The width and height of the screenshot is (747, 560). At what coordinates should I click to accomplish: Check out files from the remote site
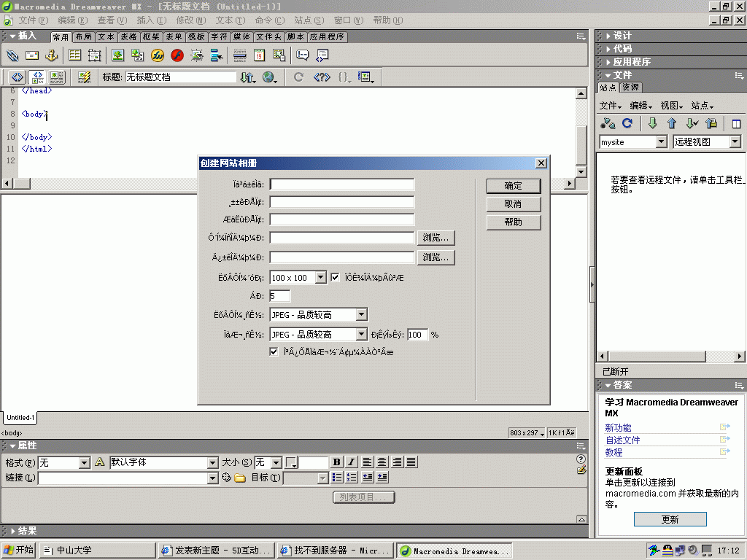tap(692, 124)
